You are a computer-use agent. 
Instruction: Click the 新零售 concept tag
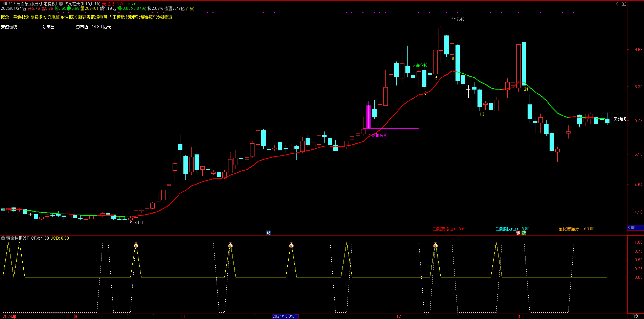(x=84, y=17)
